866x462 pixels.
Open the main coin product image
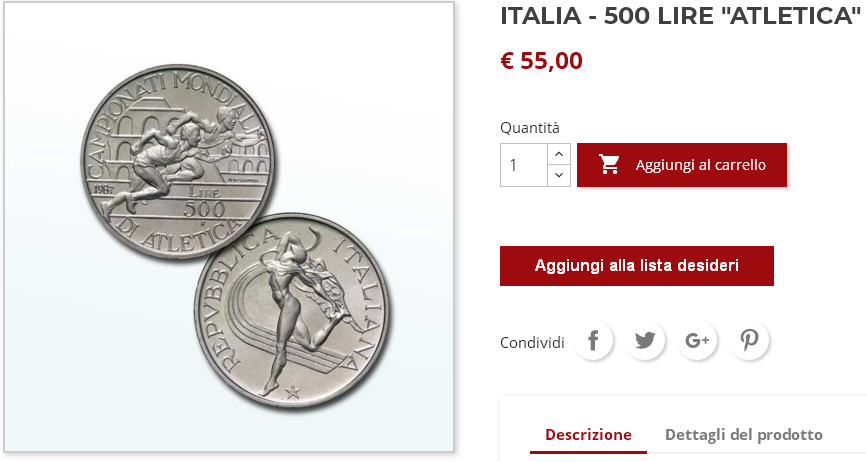[x=229, y=226]
